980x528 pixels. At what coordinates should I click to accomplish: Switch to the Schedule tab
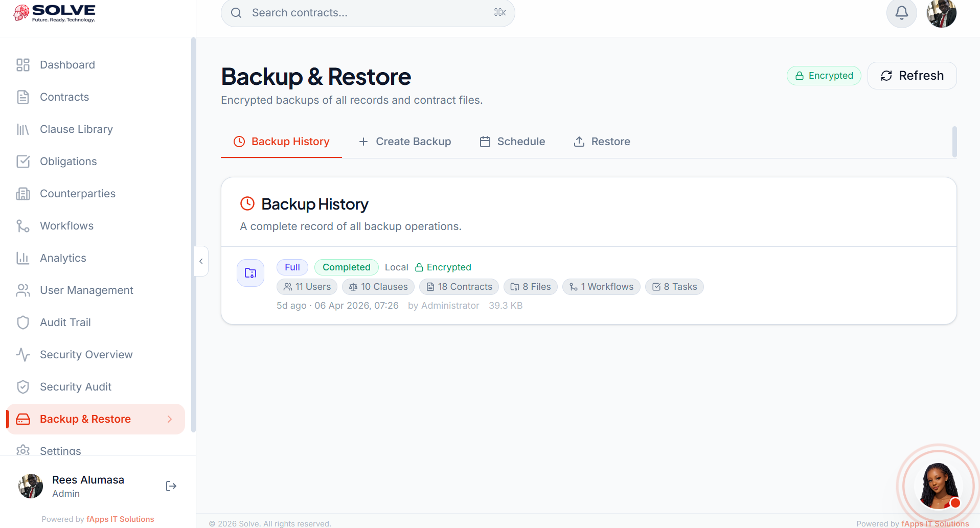coord(512,142)
